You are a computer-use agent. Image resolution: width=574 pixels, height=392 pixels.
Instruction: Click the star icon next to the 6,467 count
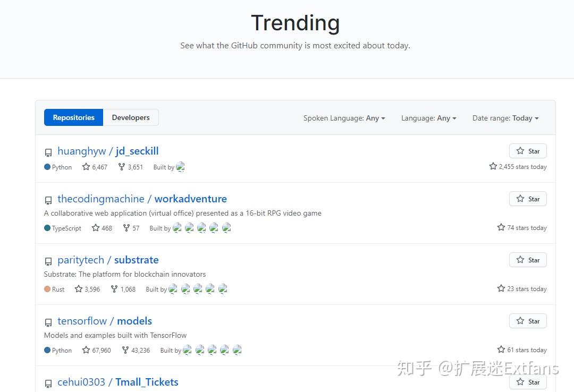click(x=86, y=167)
